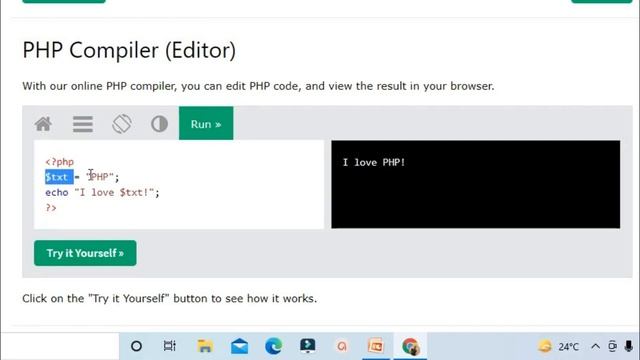Open Task View on the taskbar
Screen dimensions: 640x360
(169, 346)
